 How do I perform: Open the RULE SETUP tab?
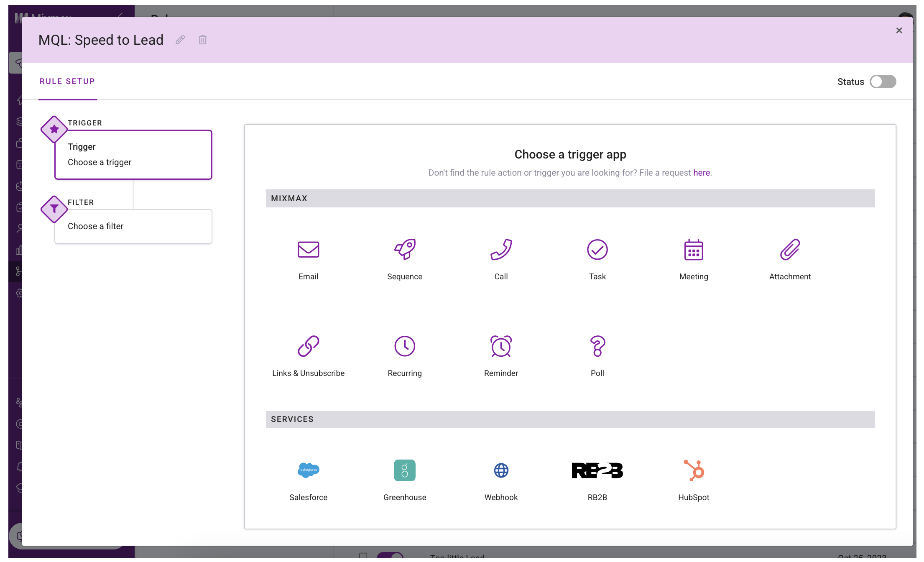67,81
